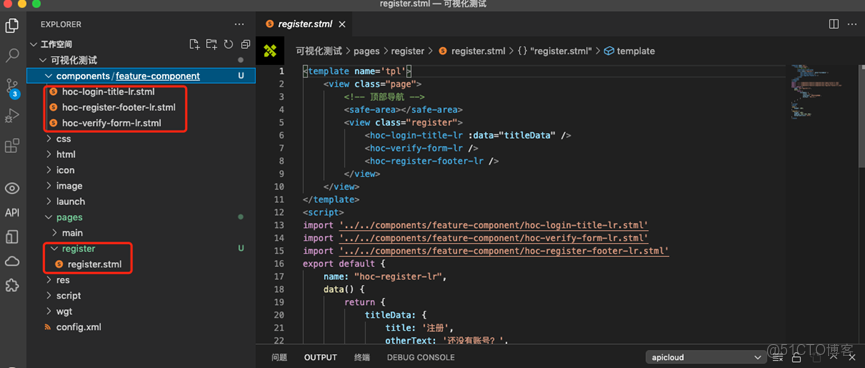Viewport: 865px width, 368px height.
Task: Click register folder in the breadcrumb
Action: [408, 51]
